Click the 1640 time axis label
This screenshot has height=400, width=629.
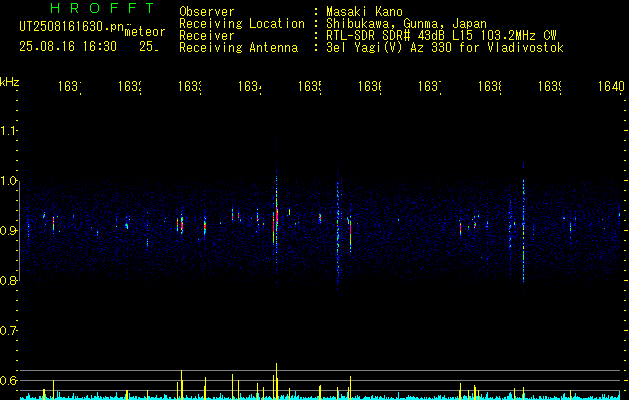[x=611, y=86]
